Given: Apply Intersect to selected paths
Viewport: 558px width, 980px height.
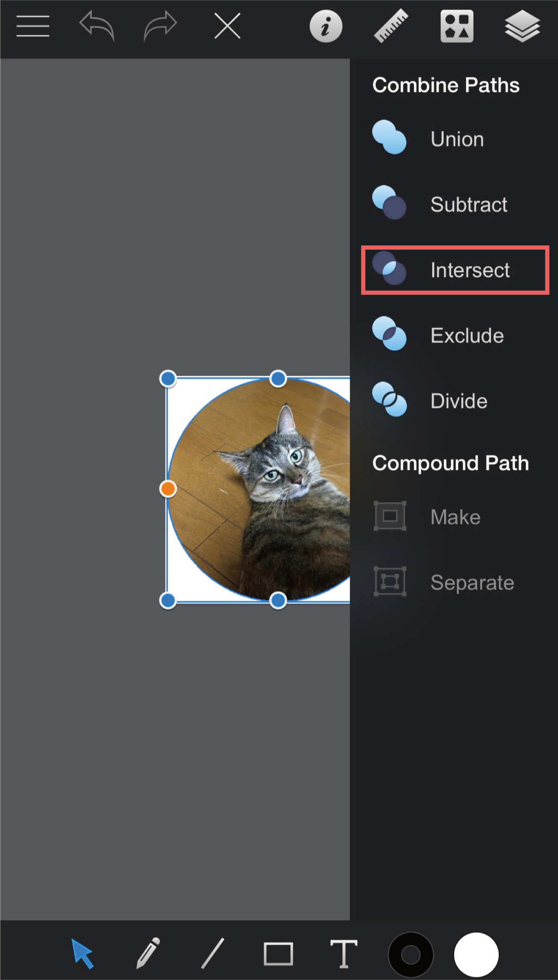Looking at the screenshot, I should [455, 270].
